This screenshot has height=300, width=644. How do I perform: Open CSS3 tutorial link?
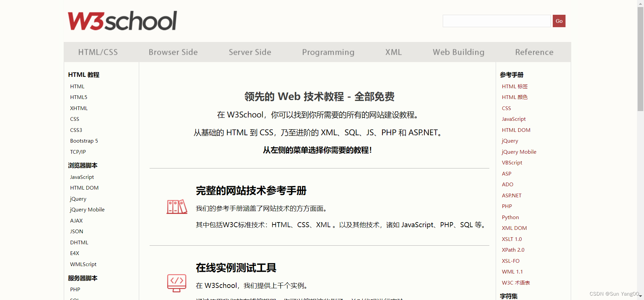coord(76,130)
